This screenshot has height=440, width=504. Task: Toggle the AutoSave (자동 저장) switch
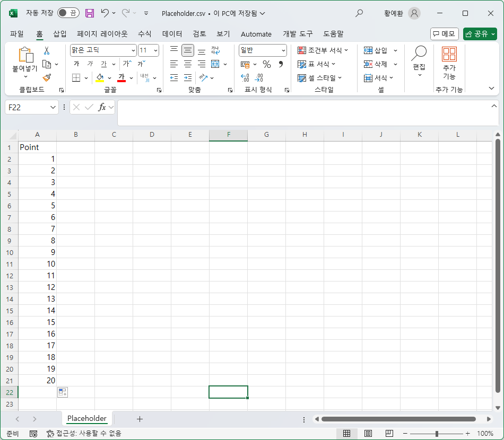click(68, 13)
